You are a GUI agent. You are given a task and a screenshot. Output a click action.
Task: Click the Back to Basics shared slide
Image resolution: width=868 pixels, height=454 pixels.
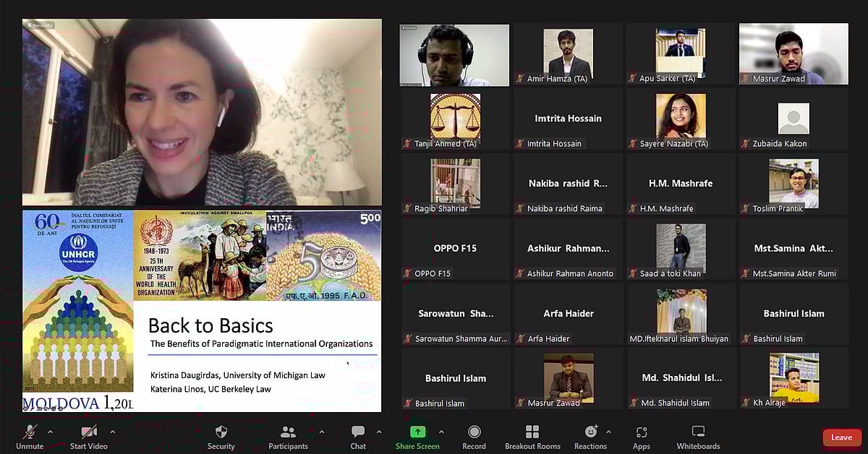tap(202, 311)
